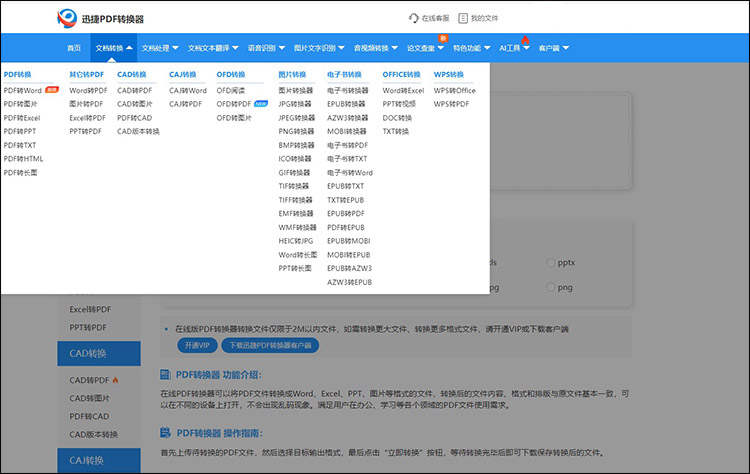750x474 pixels.
Task: Open the sidebar PDF转CAD link
Action: tap(89, 416)
